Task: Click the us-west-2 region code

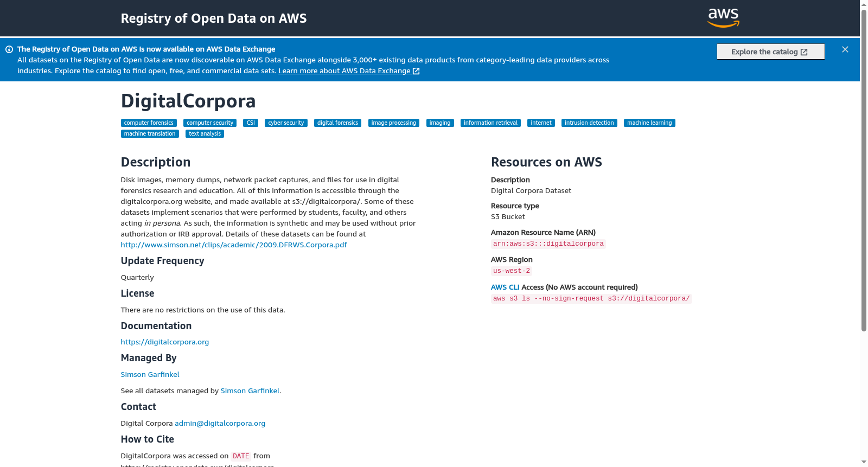Action: (x=512, y=271)
